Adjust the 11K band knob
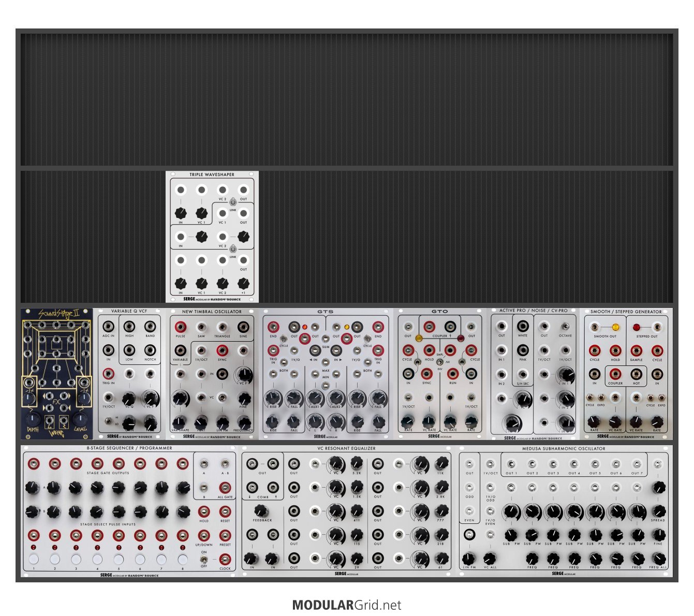 click(441, 462)
